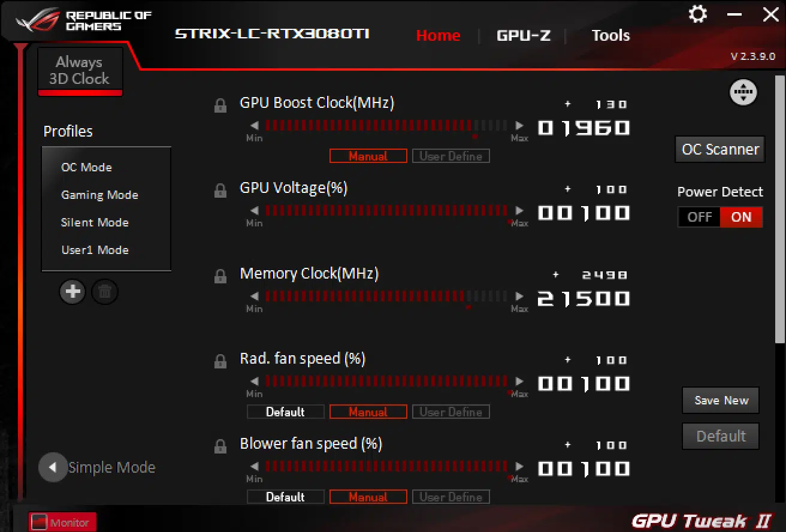
Task: Click the GPU Boost Clock value 01960
Action: point(584,128)
